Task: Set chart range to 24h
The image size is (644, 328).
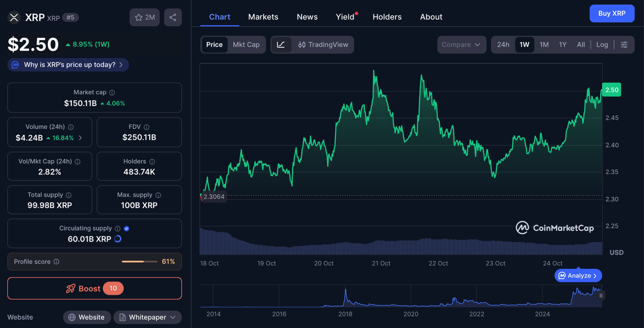Action: [503, 45]
